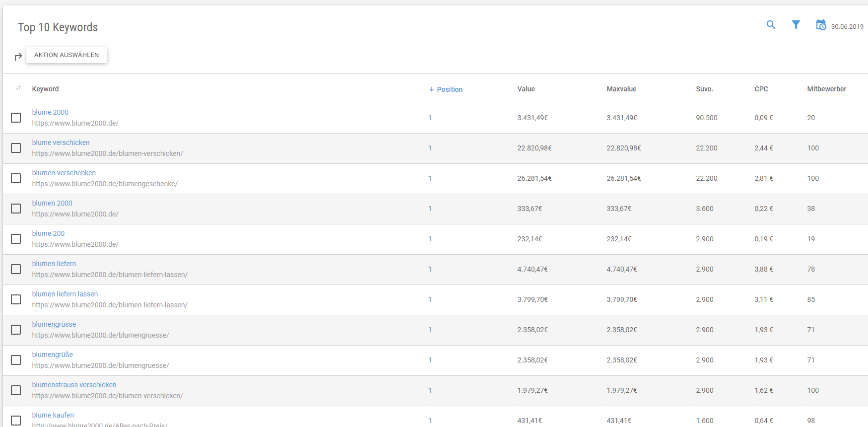Open the blumen liefern keyword link

click(54, 264)
